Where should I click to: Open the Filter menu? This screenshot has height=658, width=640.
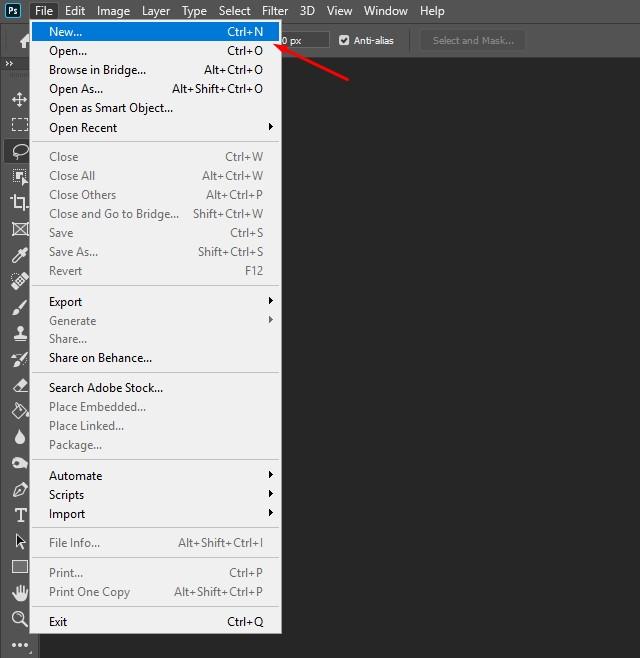[275, 10]
